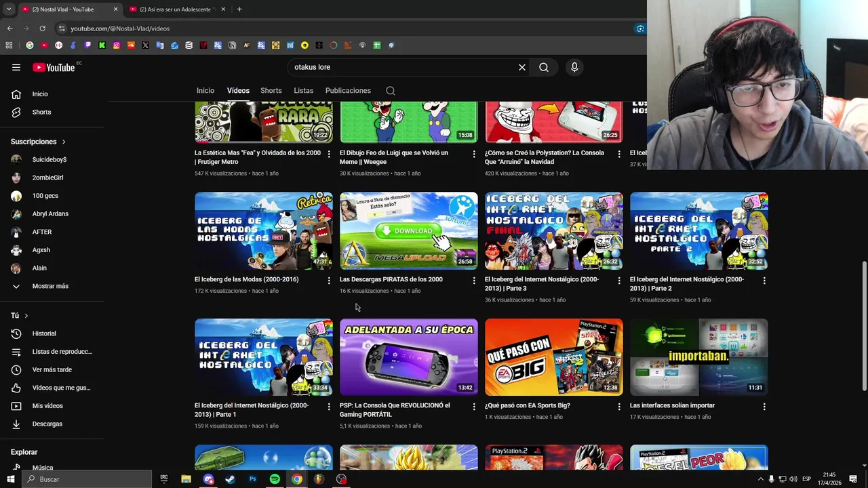868x488 pixels.
Task: Open options for Iceberg Internet Parte 1
Action: pos(329,407)
